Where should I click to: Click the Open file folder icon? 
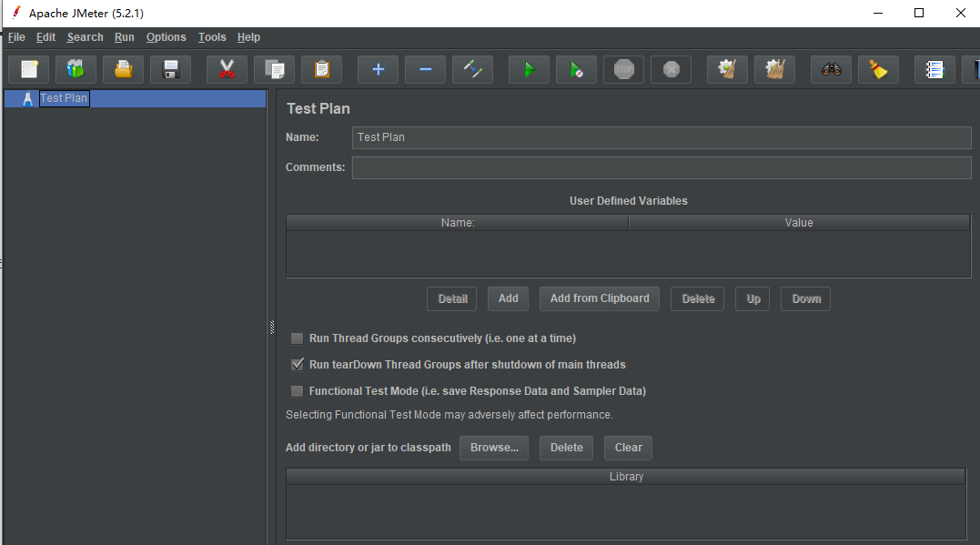click(x=123, y=69)
